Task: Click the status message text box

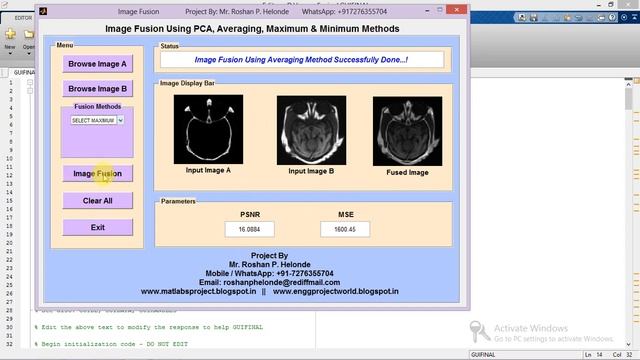Action: tap(302, 60)
